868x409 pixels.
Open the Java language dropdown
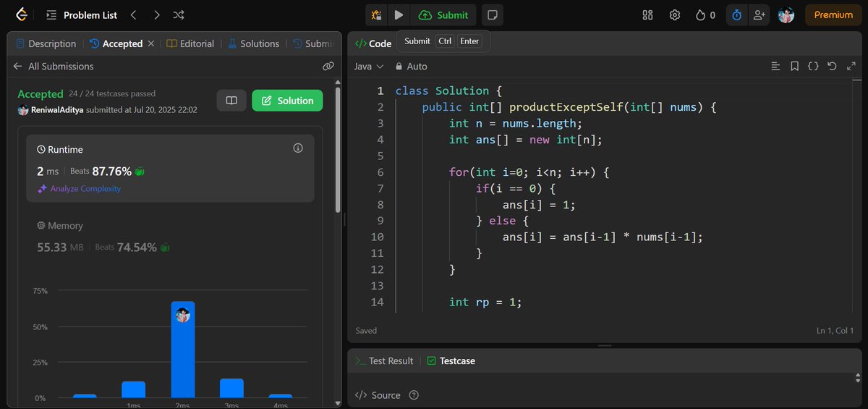(x=369, y=66)
